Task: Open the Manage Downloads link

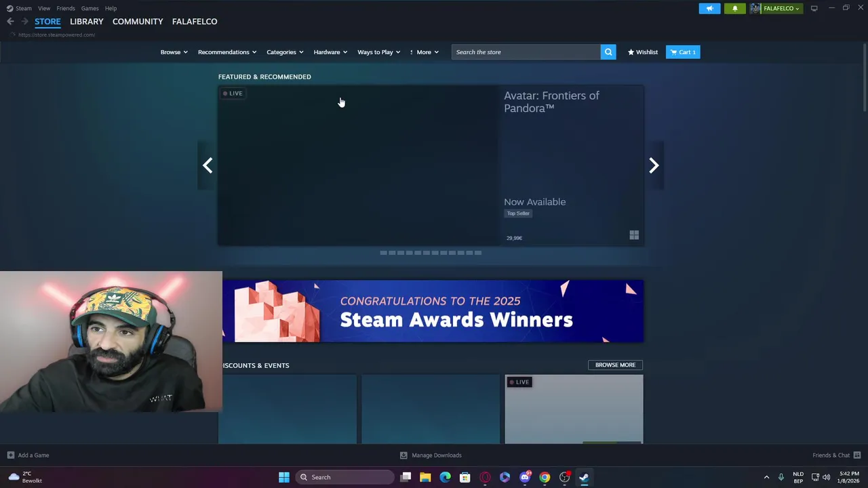Action: 436,455
